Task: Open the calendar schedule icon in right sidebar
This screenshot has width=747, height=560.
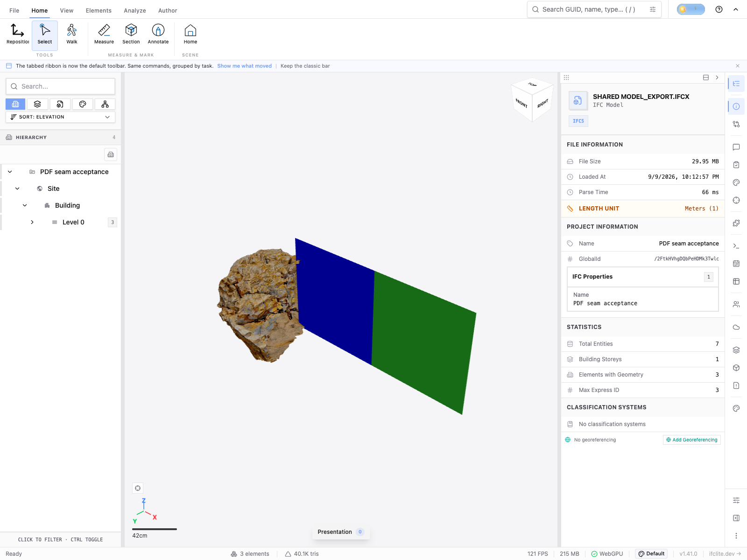Action: coord(736,264)
